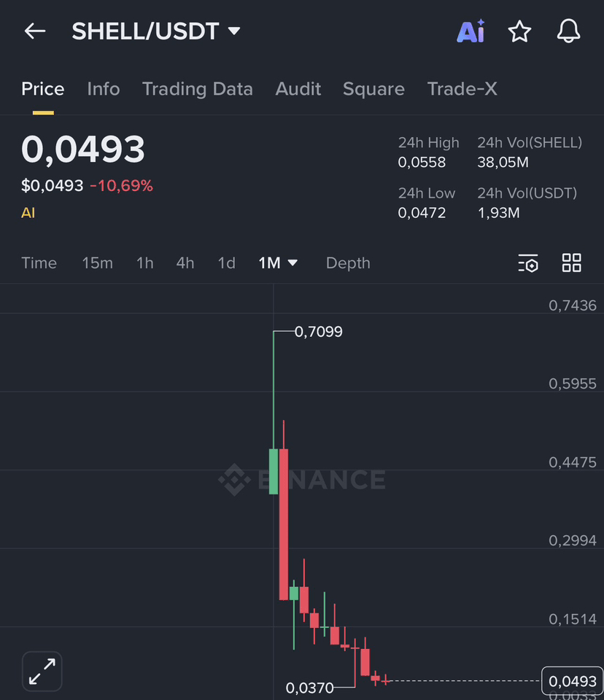Select the 1h chart interval
Screen dimensions: 604x700
coord(144,263)
